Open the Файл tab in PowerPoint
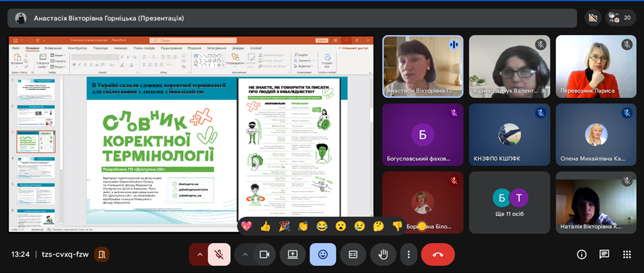This screenshot has height=273, width=644. tap(16, 48)
